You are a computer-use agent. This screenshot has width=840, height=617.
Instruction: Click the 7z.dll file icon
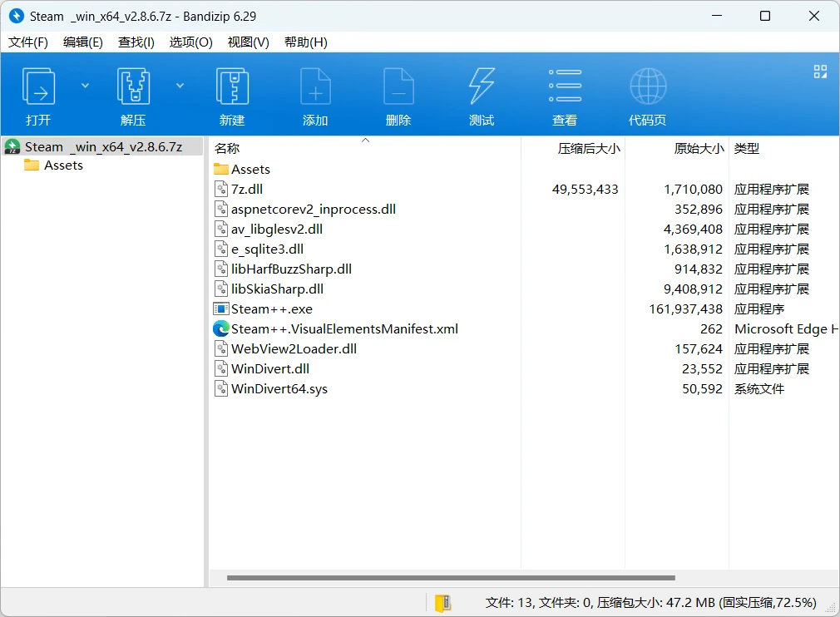click(220, 189)
